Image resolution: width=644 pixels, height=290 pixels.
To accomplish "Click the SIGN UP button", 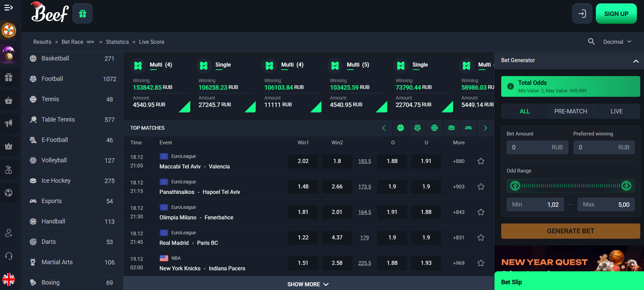I will coord(616,14).
